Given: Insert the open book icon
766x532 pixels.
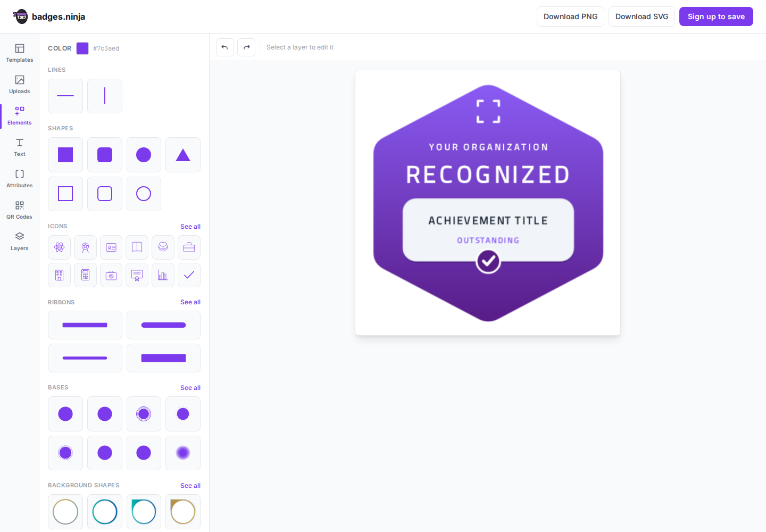Looking at the screenshot, I should coord(137,247).
